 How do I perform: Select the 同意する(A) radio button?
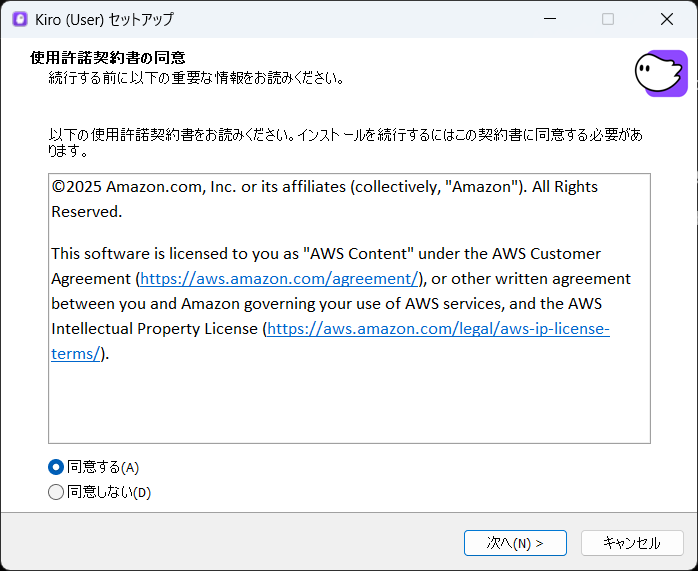click(x=56, y=467)
